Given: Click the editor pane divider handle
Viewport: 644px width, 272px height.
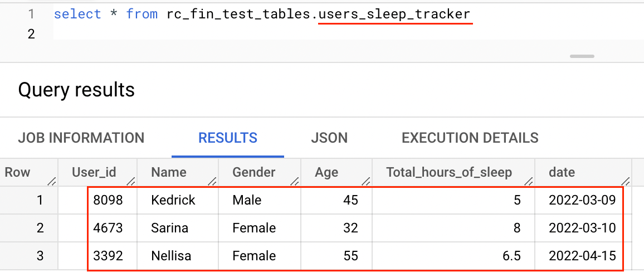Looking at the screenshot, I should (x=582, y=56).
